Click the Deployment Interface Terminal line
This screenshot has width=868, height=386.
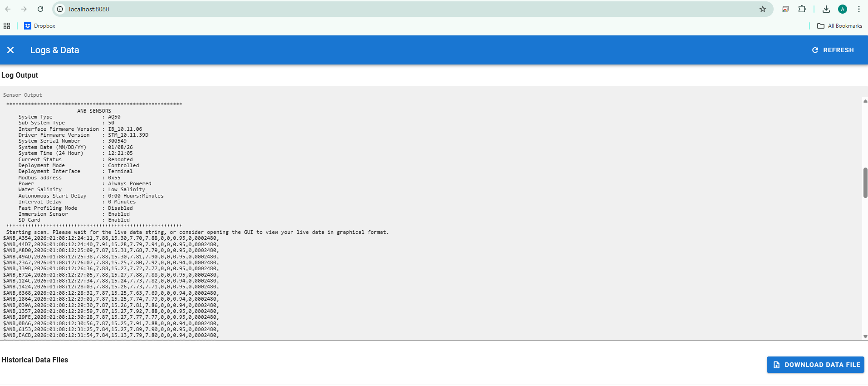pyautogui.click(x=76, y=171)
